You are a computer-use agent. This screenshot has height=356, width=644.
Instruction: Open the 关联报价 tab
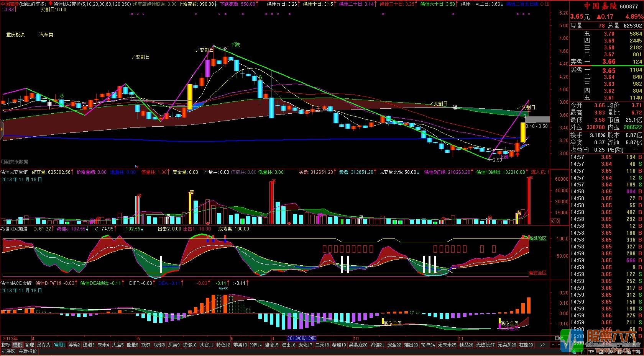click(28, 351)
